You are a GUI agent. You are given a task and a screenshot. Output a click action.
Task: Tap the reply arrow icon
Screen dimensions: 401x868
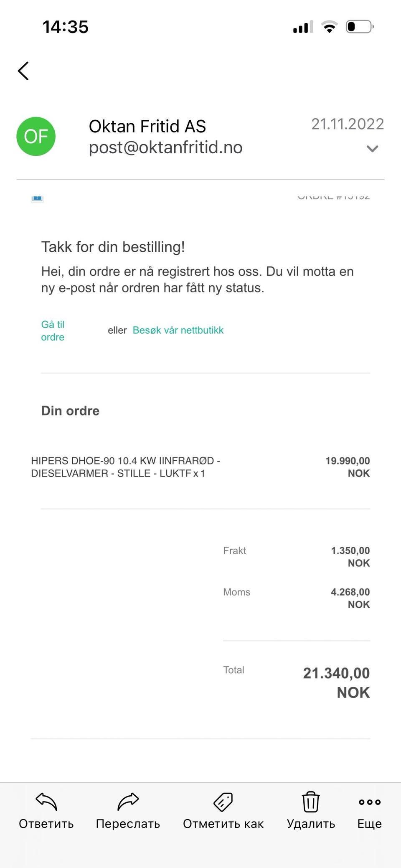click(x=46, y=801)
